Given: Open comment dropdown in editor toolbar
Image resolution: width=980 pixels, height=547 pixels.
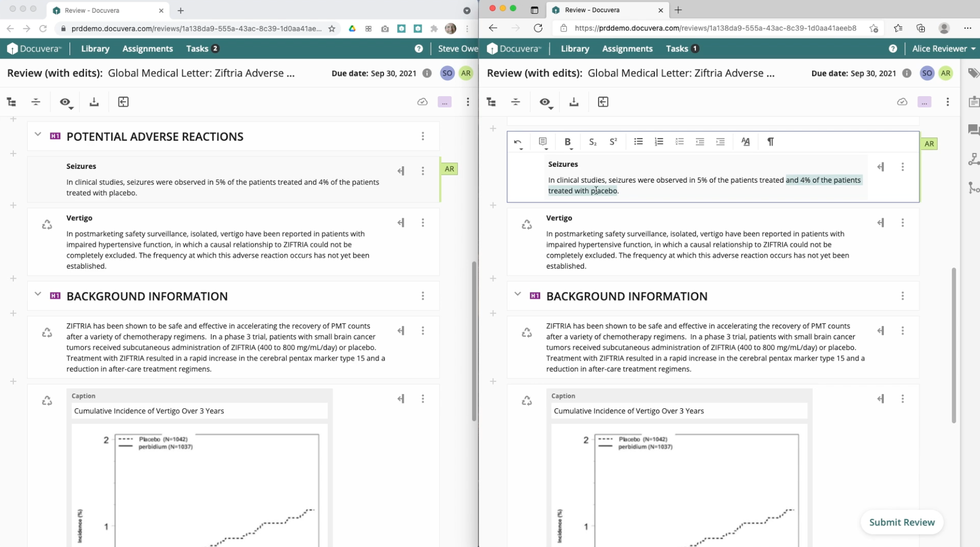Looking at the screenshot, I should click(543, 142).
